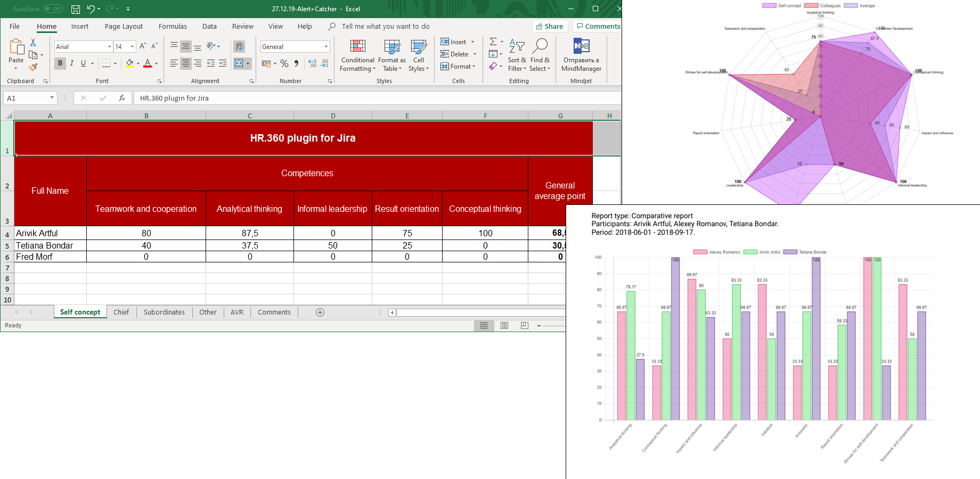Click the AutoSum sigma icon
Viewport: 980px width, 479px height.
coord(493,42)
